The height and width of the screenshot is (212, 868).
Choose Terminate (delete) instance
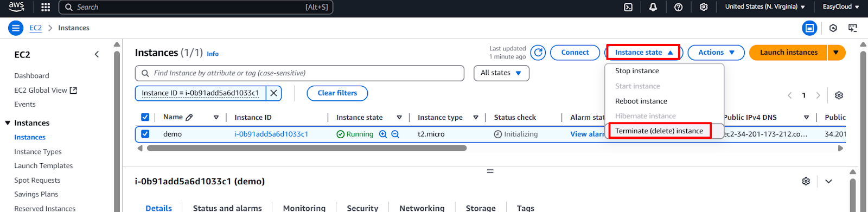click(660, 131)
